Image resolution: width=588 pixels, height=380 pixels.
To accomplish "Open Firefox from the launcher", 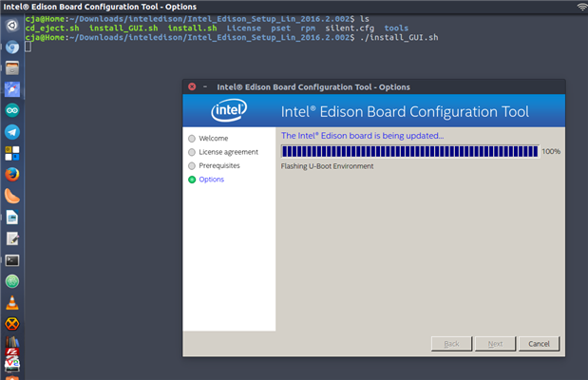I will coord(12,175).
